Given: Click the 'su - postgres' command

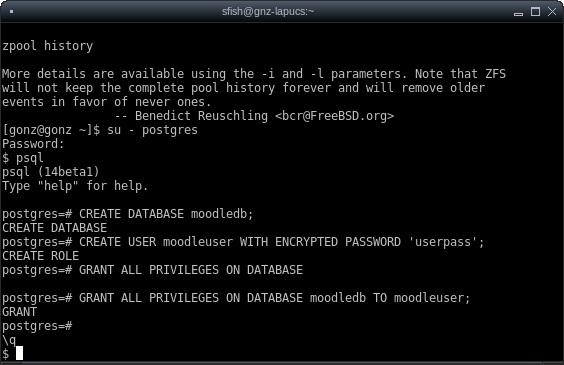Looking at the screenshot, I should 153,130.
